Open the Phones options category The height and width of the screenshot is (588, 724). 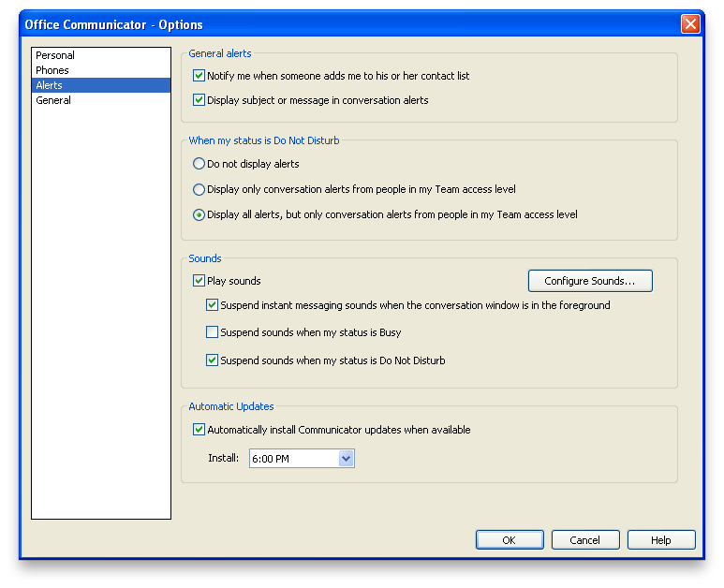coord(52,70)
